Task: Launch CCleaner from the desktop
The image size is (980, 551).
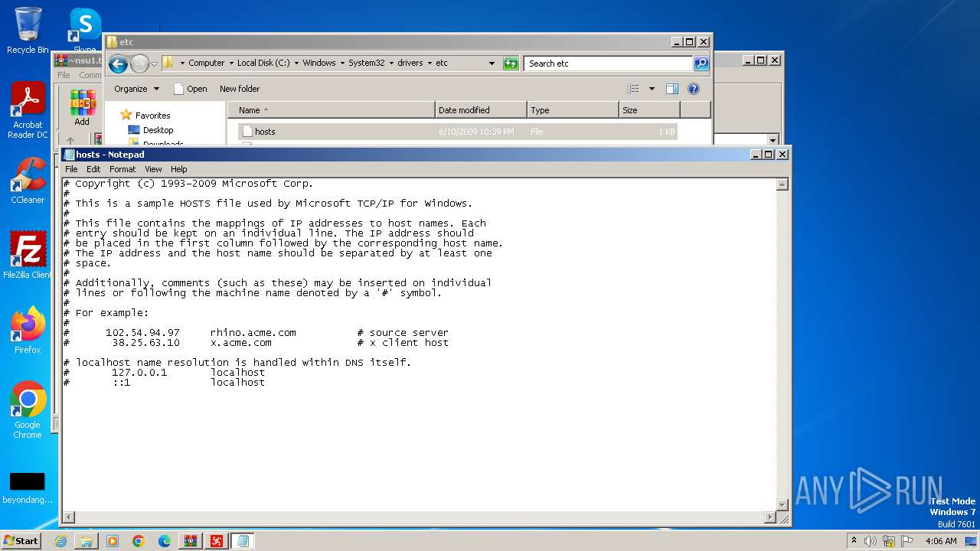Action: [x=28, y=181]
